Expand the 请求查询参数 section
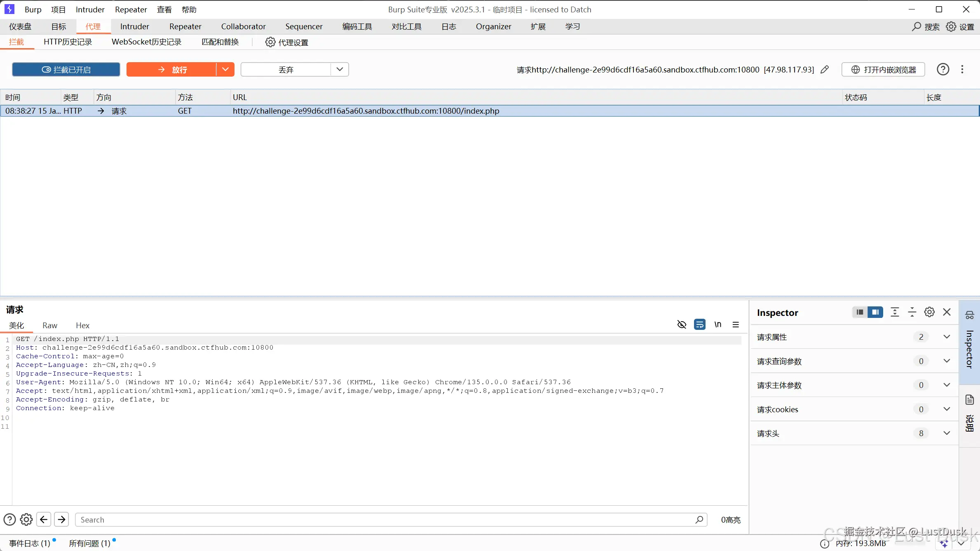This screenshot has width=980, height=551. tap(947, 361)
